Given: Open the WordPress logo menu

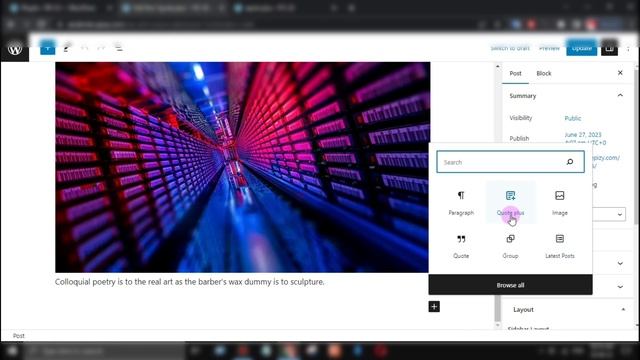Looking at the screenshot, I should click(x=15, y=49).
